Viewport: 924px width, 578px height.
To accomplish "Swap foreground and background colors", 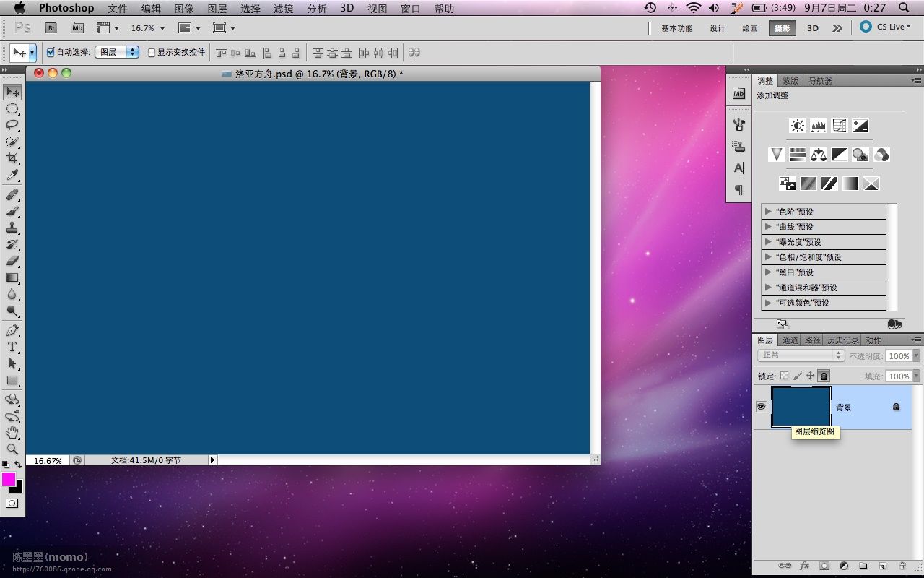I will click(18, 465).
